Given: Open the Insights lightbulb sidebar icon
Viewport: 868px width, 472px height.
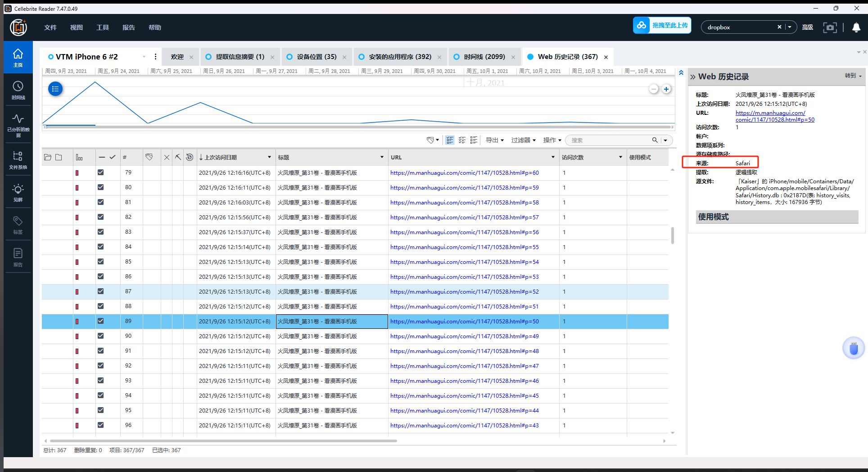Looking at the screenshot, I should coord(18,192).
